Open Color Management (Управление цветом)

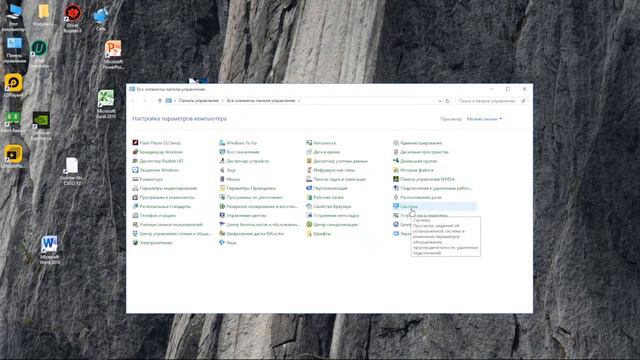(x=243, y=215)
